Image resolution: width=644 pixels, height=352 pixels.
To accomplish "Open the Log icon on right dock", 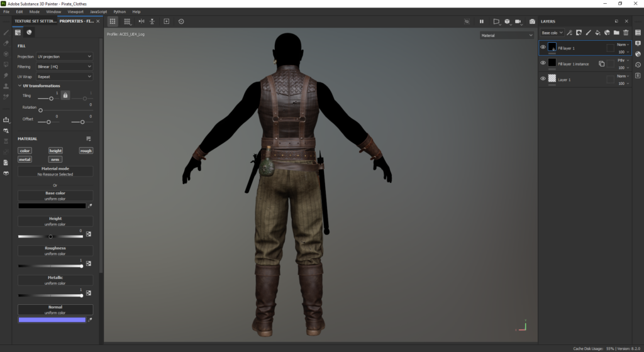I will [638, 75].
